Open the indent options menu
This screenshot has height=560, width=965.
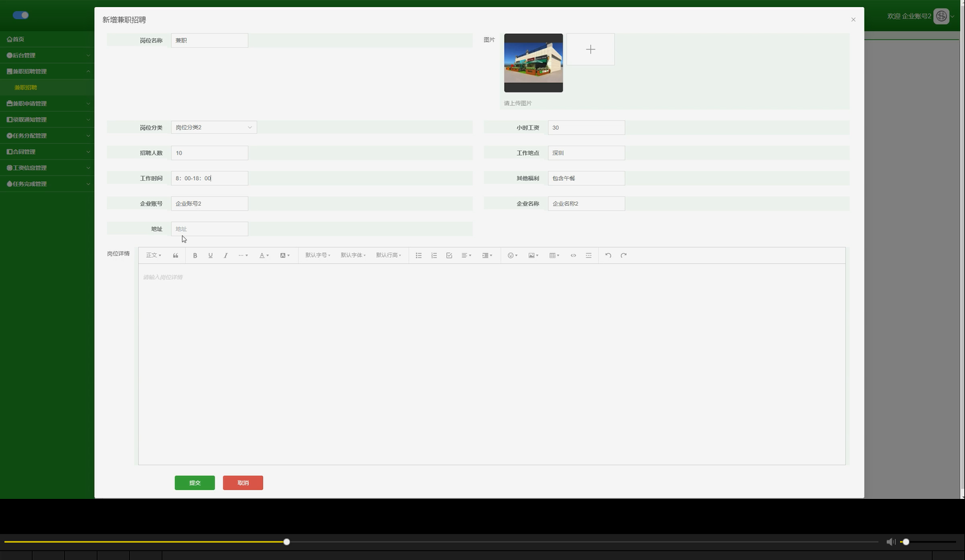pyautogui.click(x=487, y=255)
